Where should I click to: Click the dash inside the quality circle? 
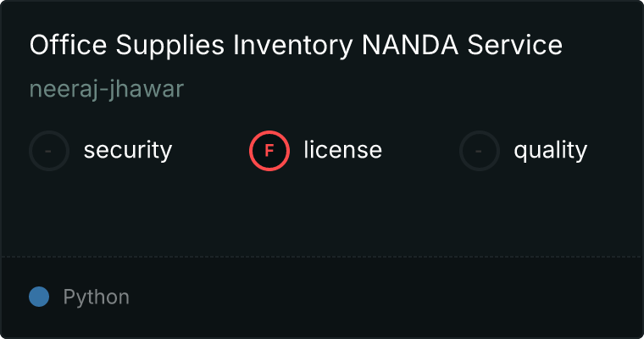tap(479, 151)
